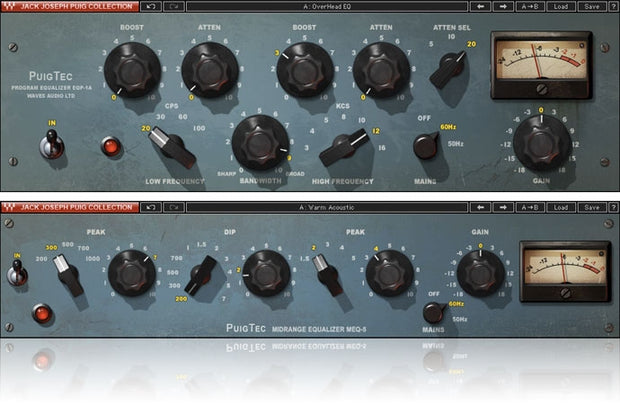Click high Peak gain knob on MEQ-5
The width and height of the screenshot is (620, 404).
389,274
